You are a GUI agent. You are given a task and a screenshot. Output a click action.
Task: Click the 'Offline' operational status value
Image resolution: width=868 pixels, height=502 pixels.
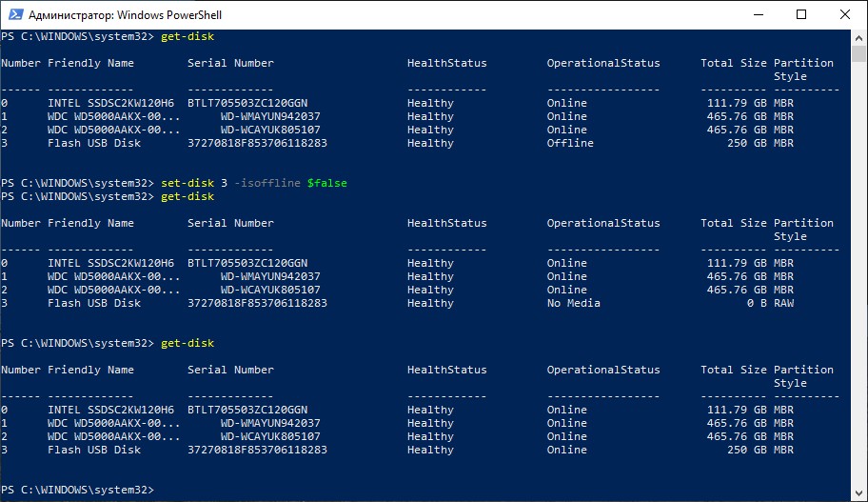click(x=570, y=143)
